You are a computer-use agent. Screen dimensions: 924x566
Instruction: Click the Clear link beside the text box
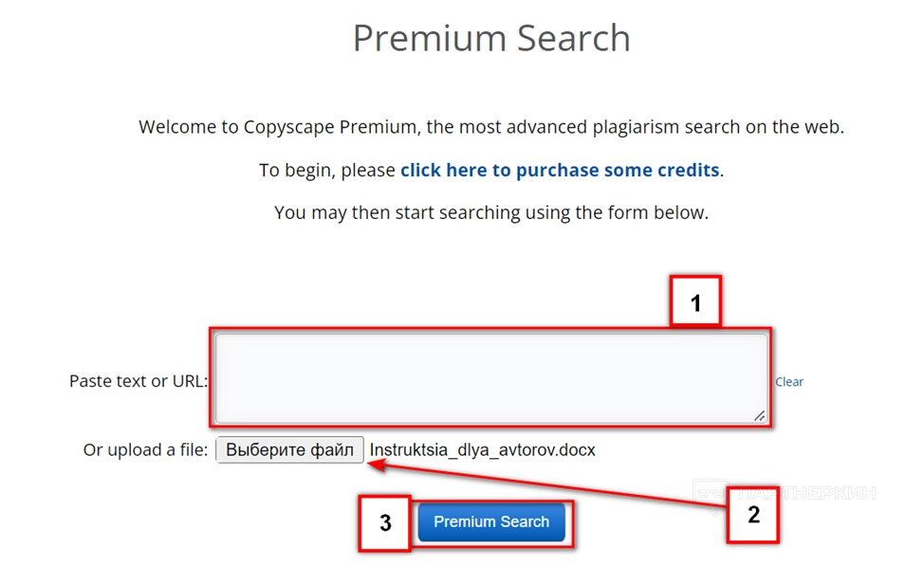point(789,382)
